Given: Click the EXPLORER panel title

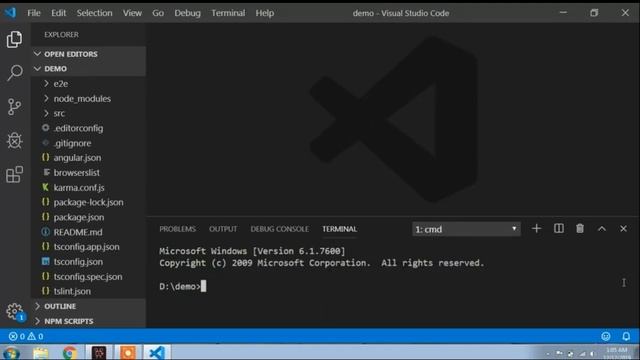Looking at the screenshot, I should [x=61, y=35].
